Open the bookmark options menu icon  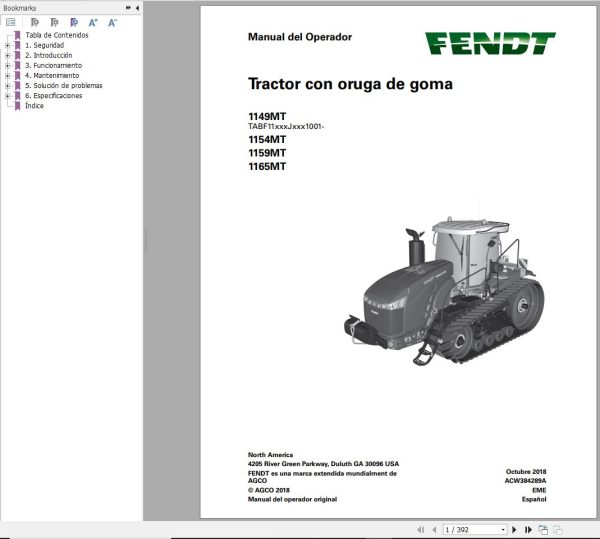click(x=11, y=22)
